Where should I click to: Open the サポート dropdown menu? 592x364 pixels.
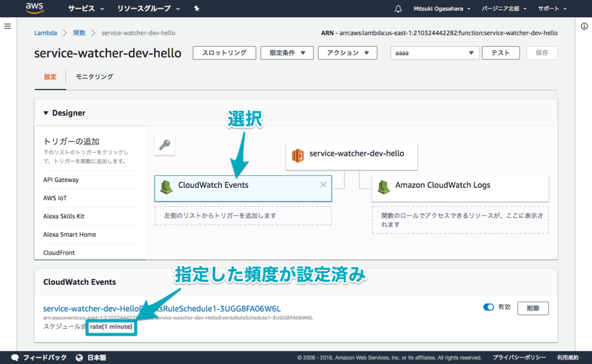coord(552,9)
